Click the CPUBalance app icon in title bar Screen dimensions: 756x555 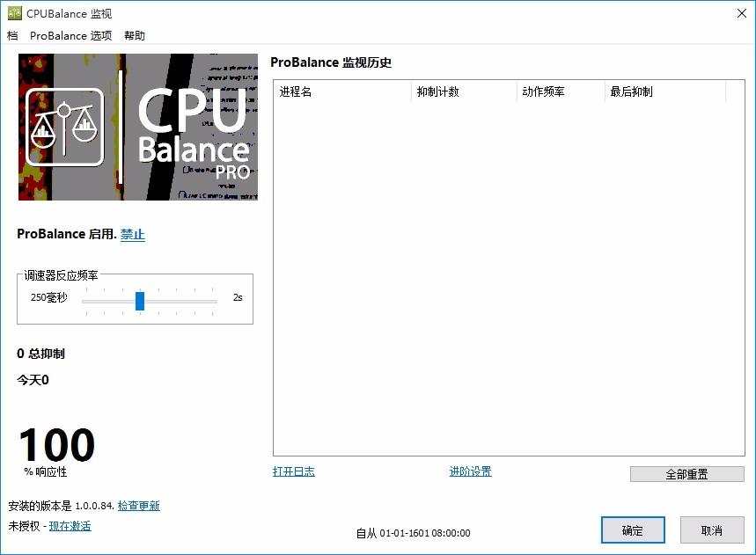pos(15,13)
